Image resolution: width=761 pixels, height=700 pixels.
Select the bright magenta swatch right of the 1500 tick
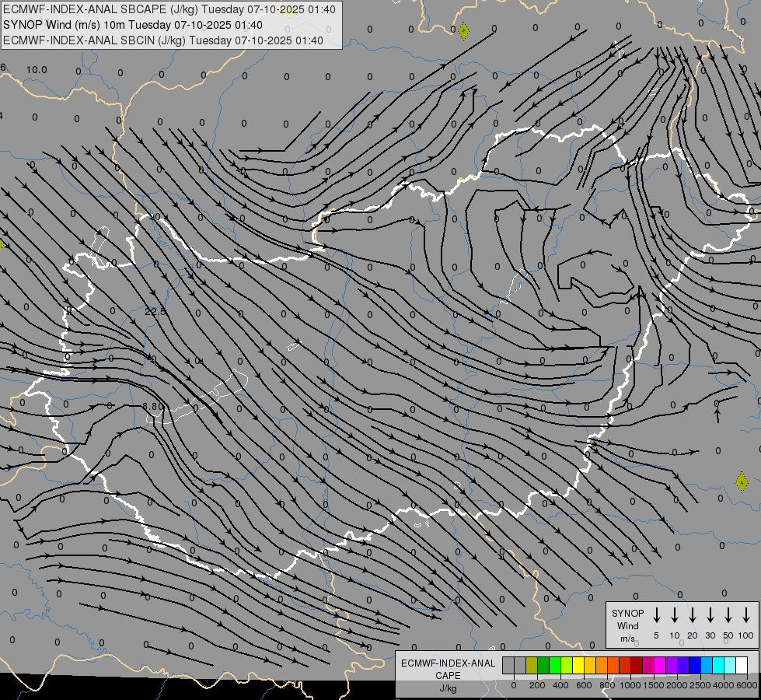660,665
